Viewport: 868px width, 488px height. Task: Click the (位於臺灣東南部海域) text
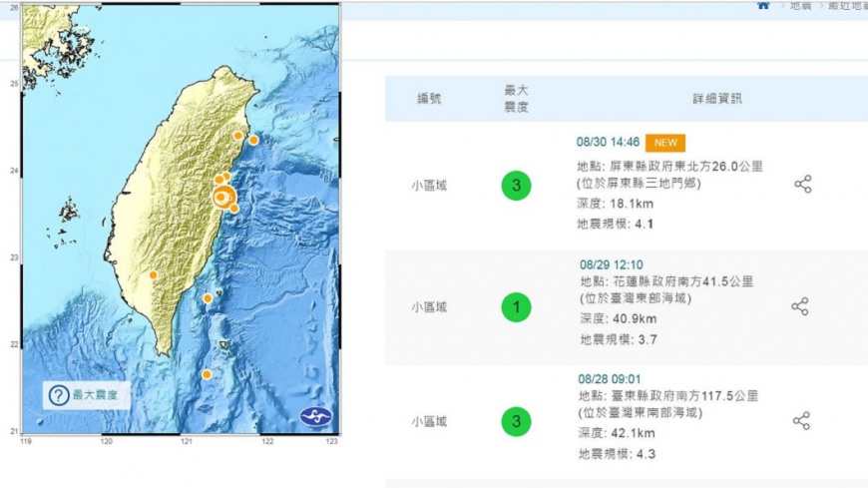click(x=641, y=413)
